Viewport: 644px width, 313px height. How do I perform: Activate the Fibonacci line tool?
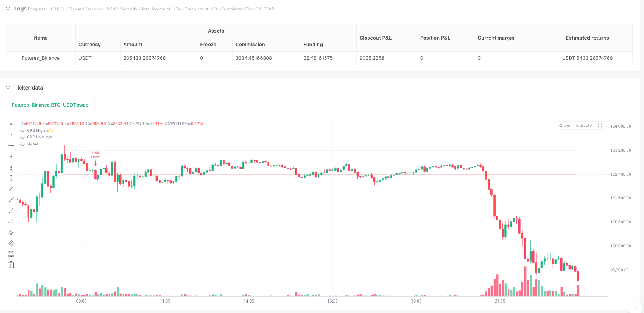coord(11,254)
